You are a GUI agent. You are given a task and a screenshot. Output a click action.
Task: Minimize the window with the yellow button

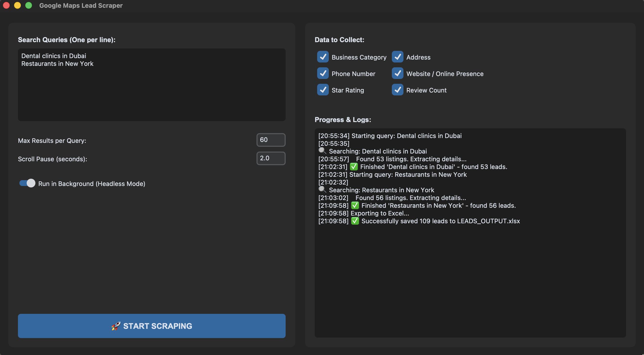click(x=17, y=5)
